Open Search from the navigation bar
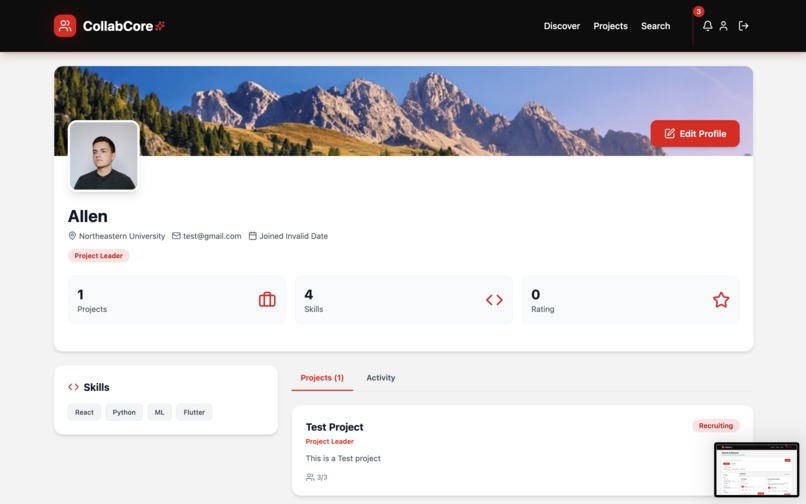The height and width of the screenshot is (504, 806). [655, 26]
